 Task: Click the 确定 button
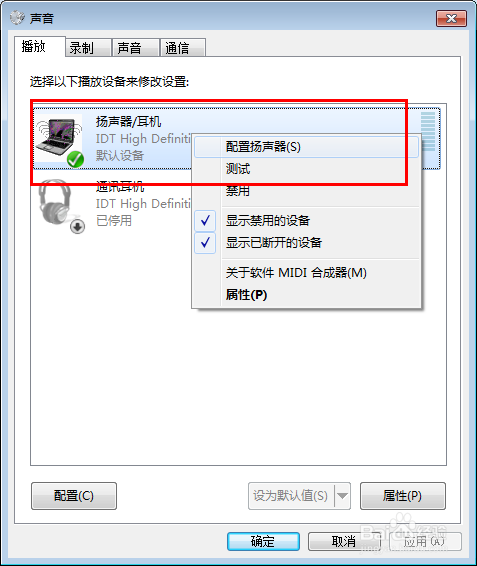point(263,541)
